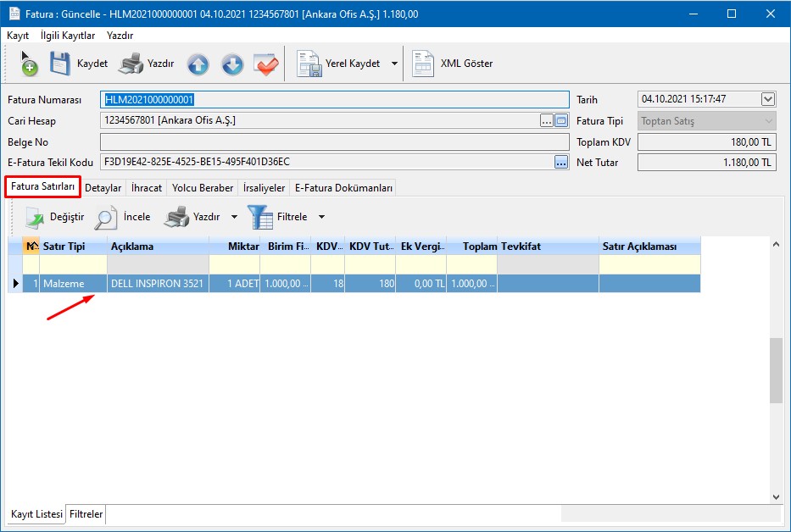Click the red checkmark approve icon
This screenshot has width=791, height=532.
(x=266, y=64)
